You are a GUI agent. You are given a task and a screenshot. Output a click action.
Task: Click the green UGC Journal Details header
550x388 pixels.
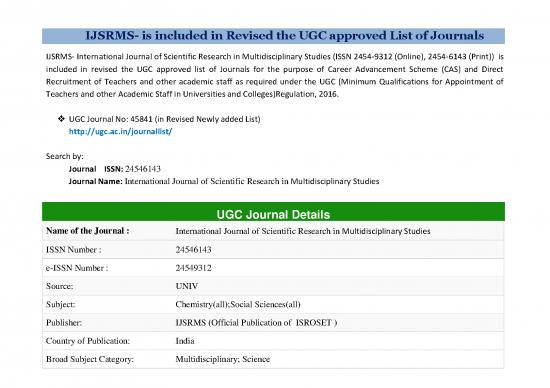tap(273, 212)
